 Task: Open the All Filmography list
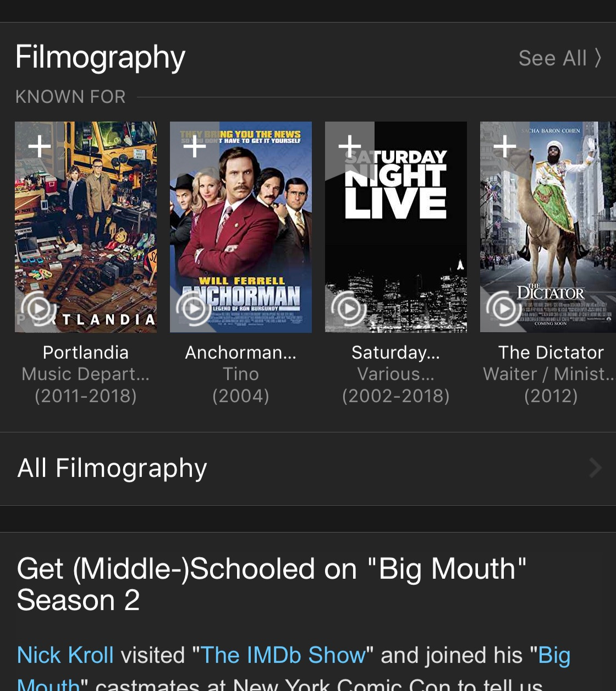coord(308,469)
